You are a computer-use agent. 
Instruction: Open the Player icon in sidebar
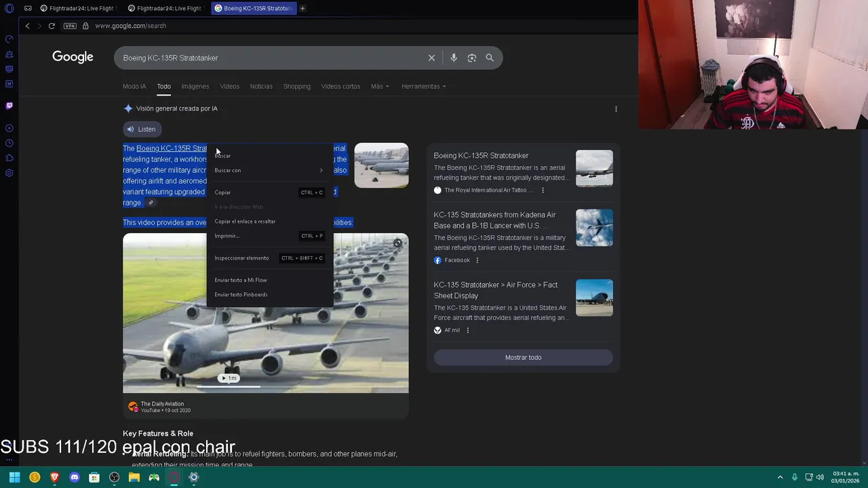click(x=9, y=128)
